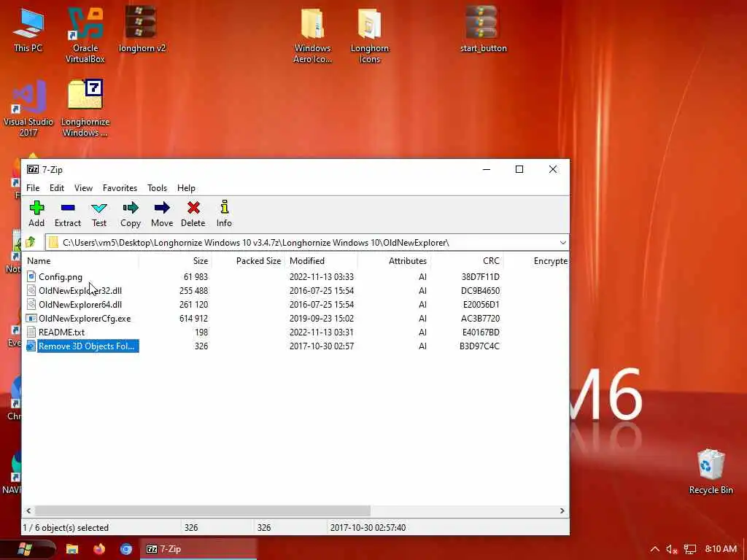Open the Recycle Bin on desktop

point(711,472)
